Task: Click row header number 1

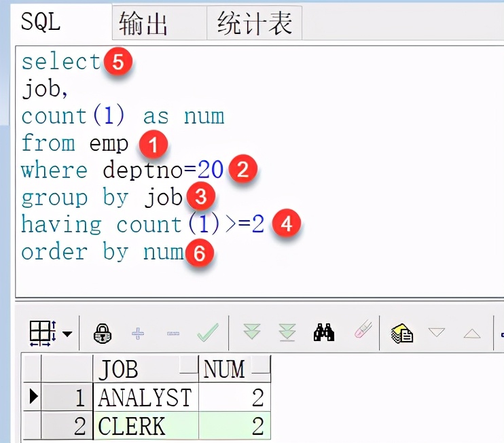Action: pos(67,397)
